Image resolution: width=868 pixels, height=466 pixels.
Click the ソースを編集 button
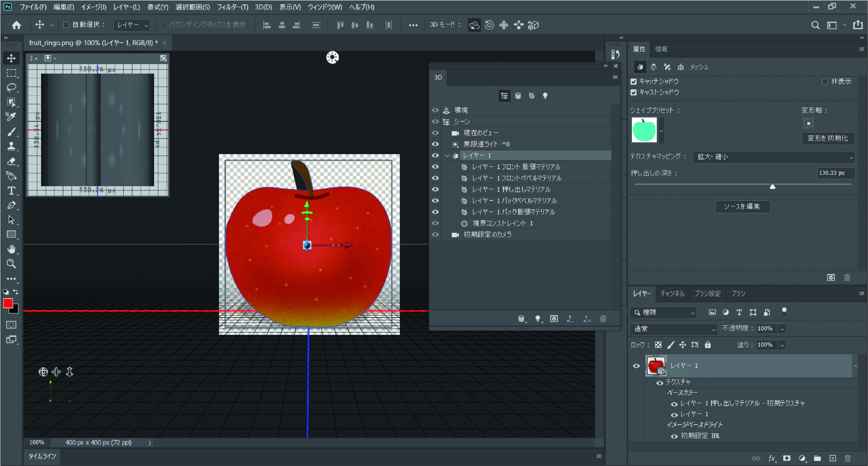(742, 207)
